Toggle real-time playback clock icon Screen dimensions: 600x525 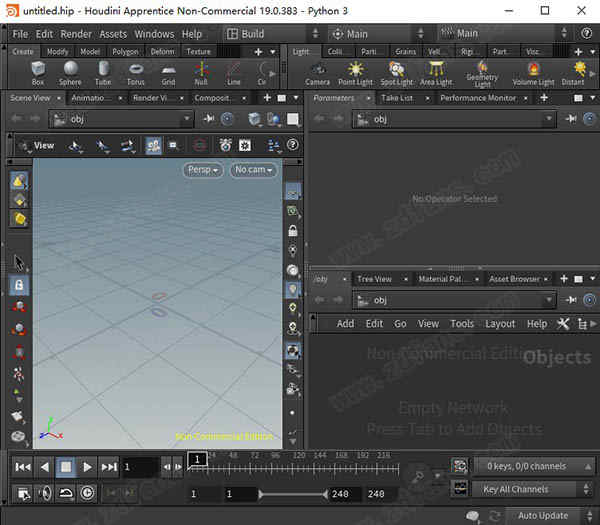click(x=88, y=493)
